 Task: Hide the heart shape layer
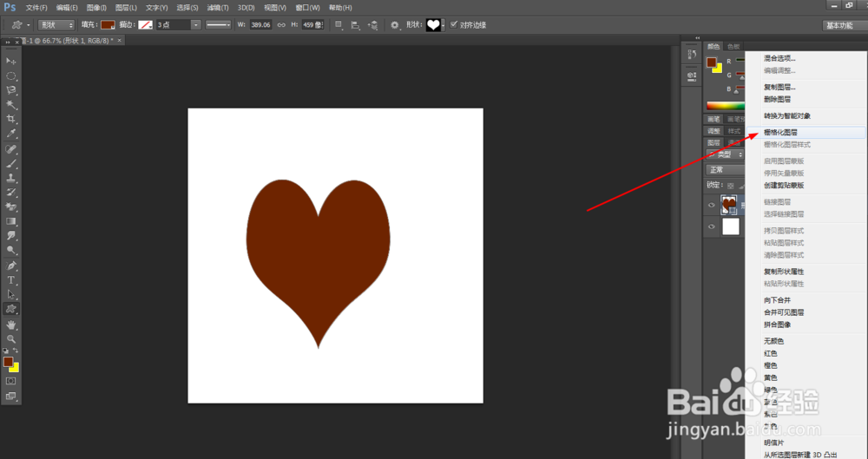tap(712, 205)
